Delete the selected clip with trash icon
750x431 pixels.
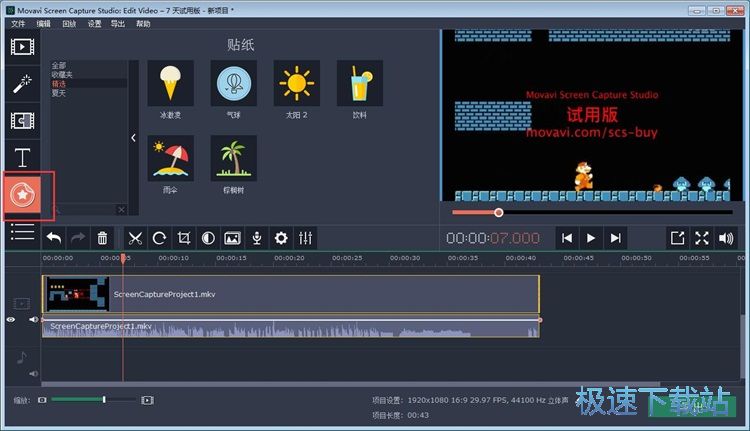102,238
